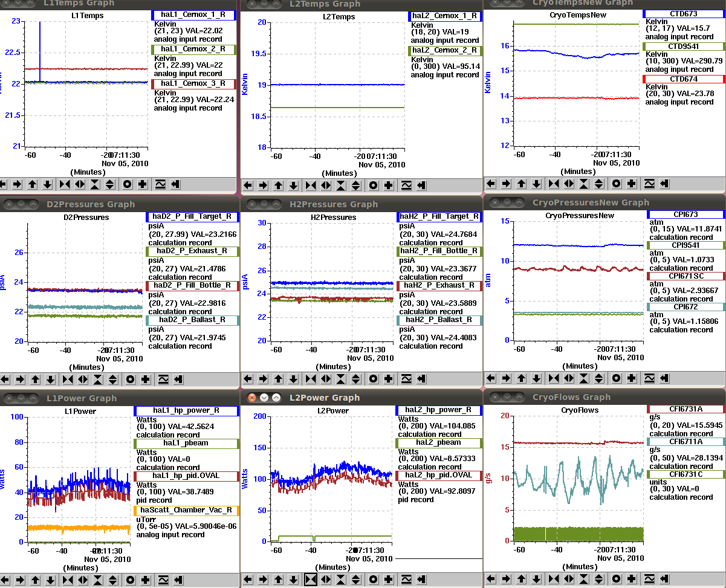
Task: Pan right in CryoFlows graph toolbar
Action: tap(506, 579)
